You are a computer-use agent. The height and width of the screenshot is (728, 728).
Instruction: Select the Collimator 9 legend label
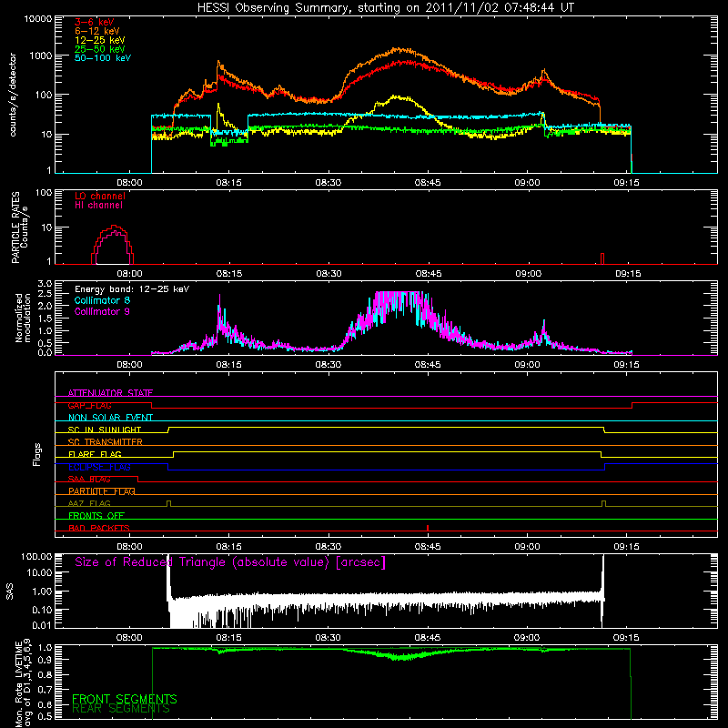coord(102,311)
